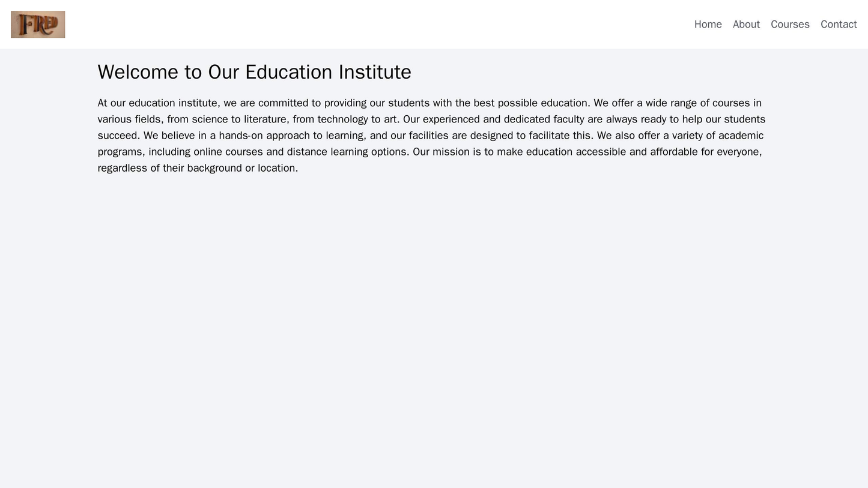Select the introductory paragraph text
The height and width of the screenshot is (488, 868).
(434, 136)
